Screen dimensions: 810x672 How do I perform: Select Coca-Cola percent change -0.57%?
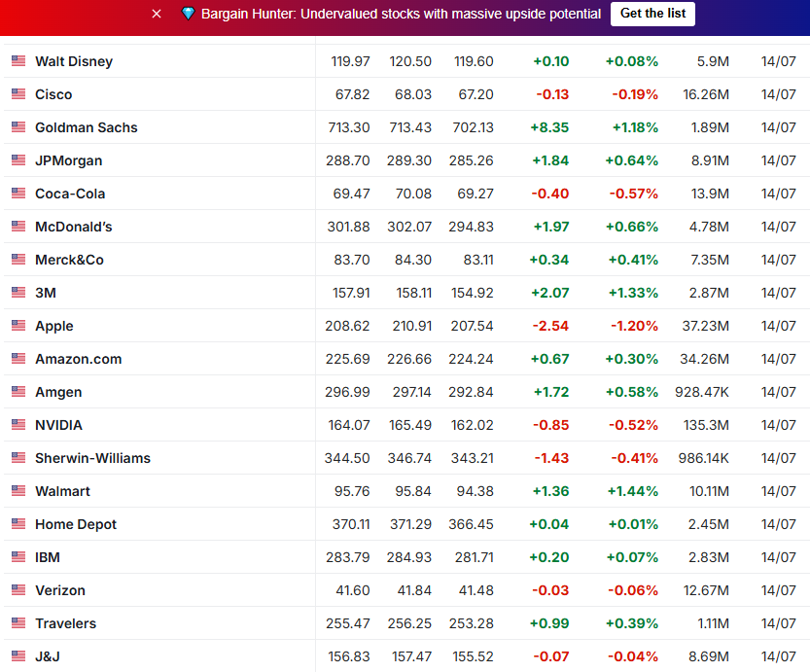[x=634, y=194]
